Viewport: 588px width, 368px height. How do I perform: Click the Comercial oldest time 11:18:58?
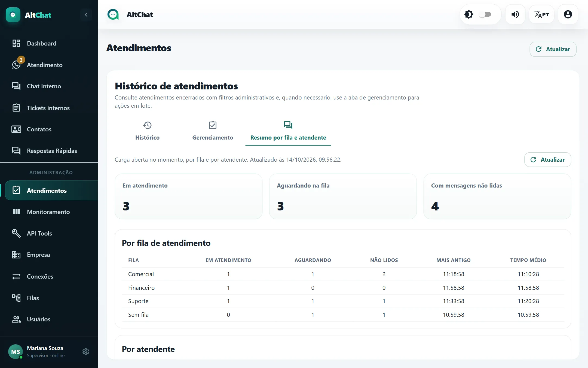(454, 274)
